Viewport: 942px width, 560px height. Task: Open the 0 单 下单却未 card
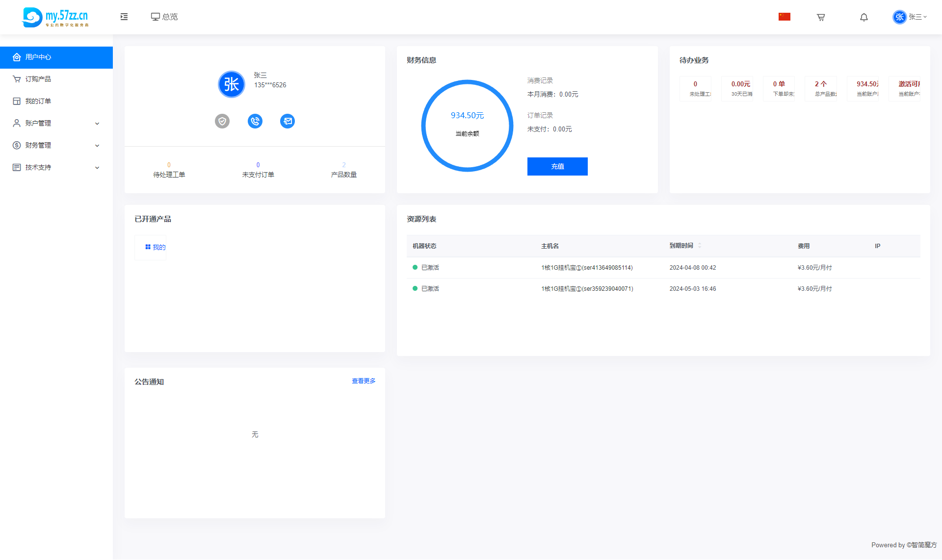pyautogui.click(x=779, y=89)
